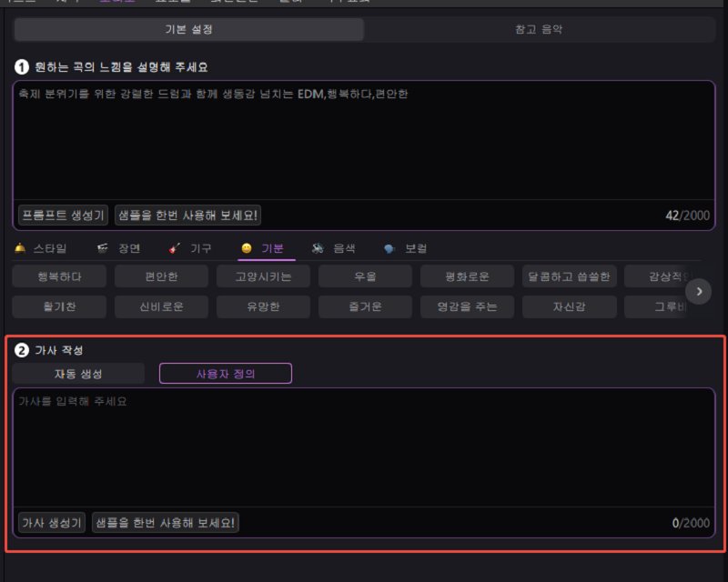Show more mood tags with the right chevron

[698, 292]
